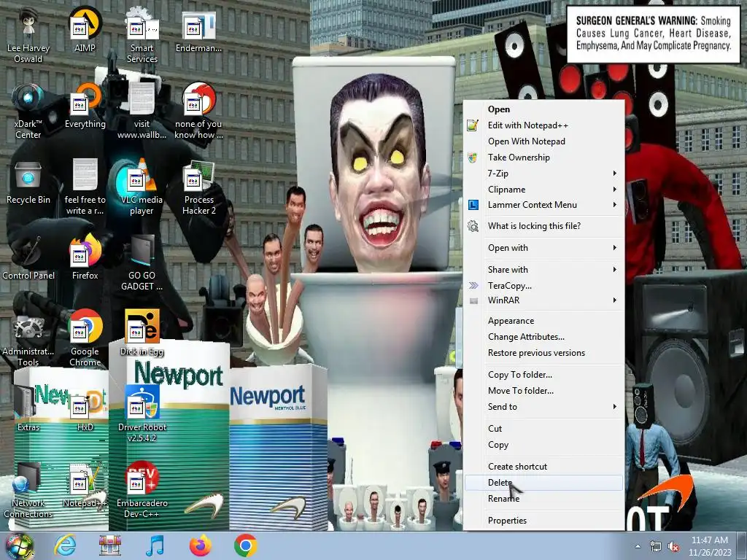Image resolution: width=747 pixels, height=560 pixels.
Task: Open the music note taskbar icon
Action: 155,545
